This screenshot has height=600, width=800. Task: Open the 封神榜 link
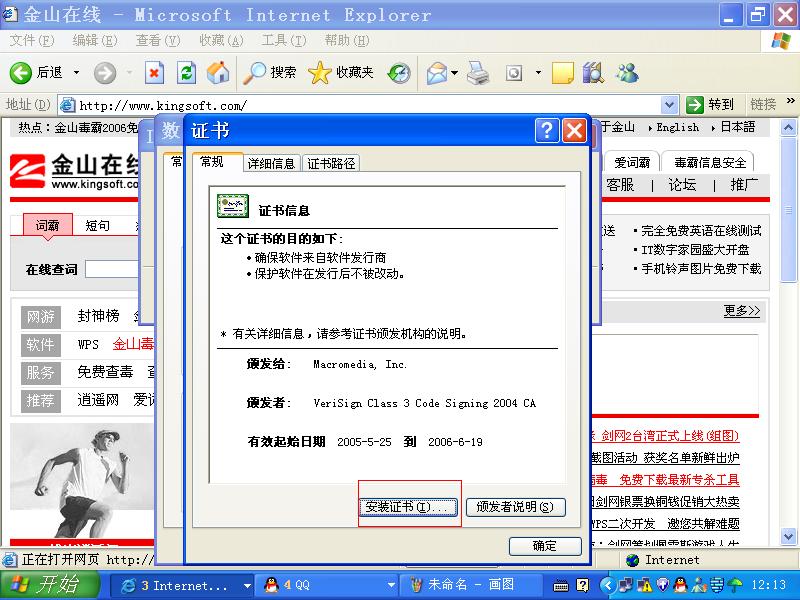click(x=98, y=316)
